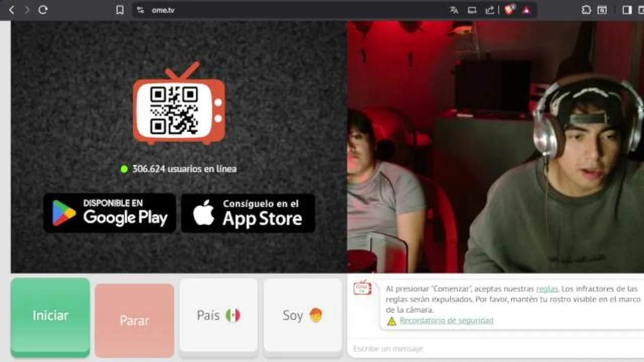The height and width of the screenshot is (362, 644).
Task: Open site settings icon beside ome.tv address
Action: 140,10
